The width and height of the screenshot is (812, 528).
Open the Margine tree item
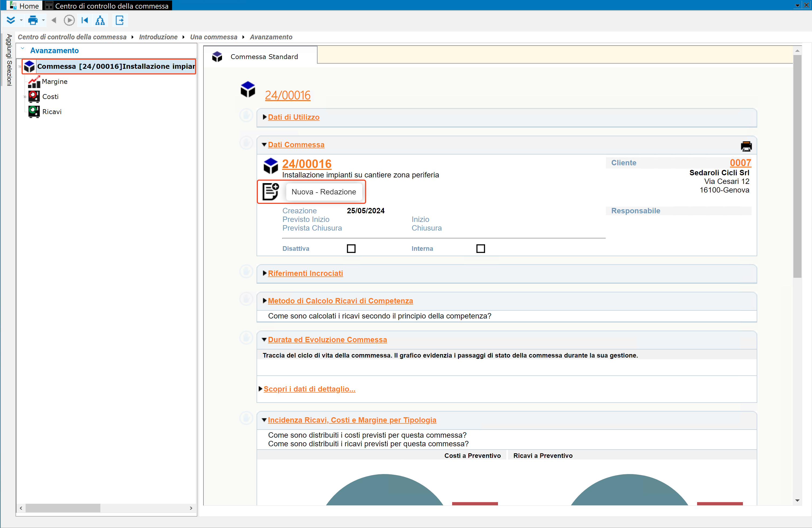tap(54, 81)
